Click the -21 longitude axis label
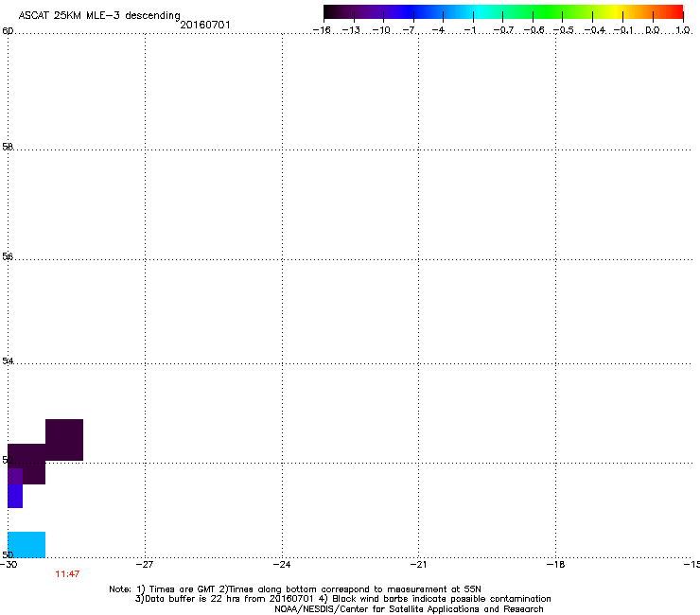The image size is (700, 615). (418, 565)
